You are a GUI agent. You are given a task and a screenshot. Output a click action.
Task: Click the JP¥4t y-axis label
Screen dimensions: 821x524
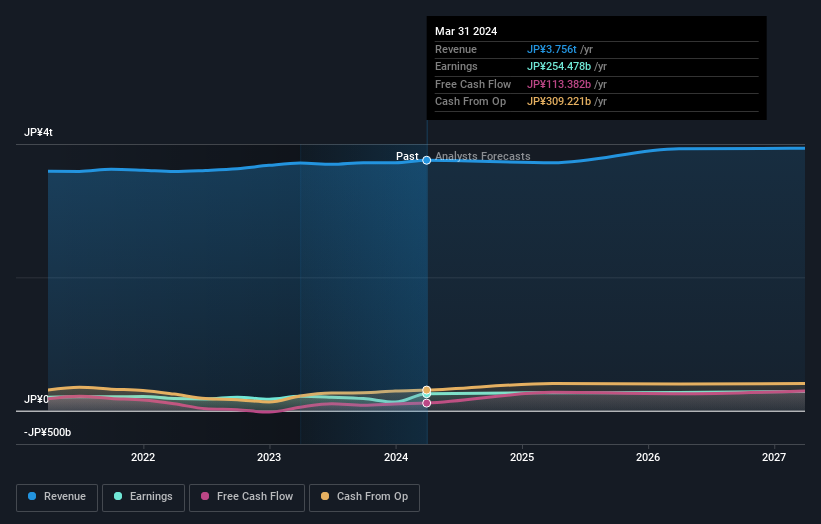38,132
